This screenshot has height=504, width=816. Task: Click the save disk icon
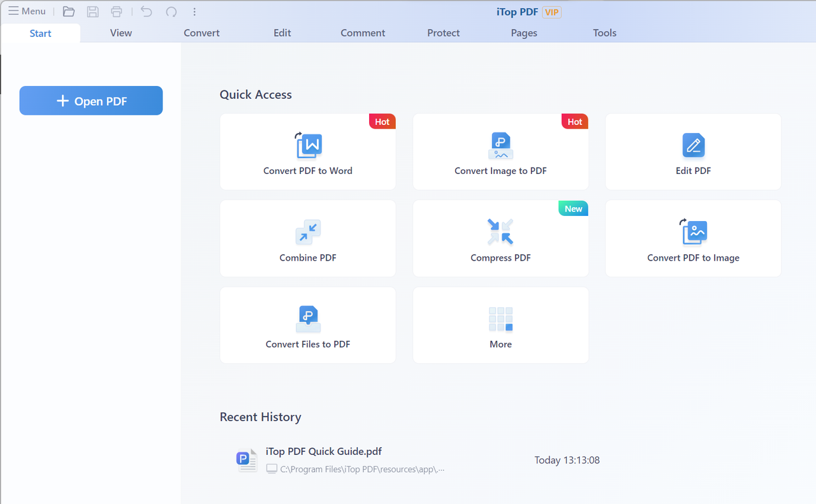click(x=93, y=11)
